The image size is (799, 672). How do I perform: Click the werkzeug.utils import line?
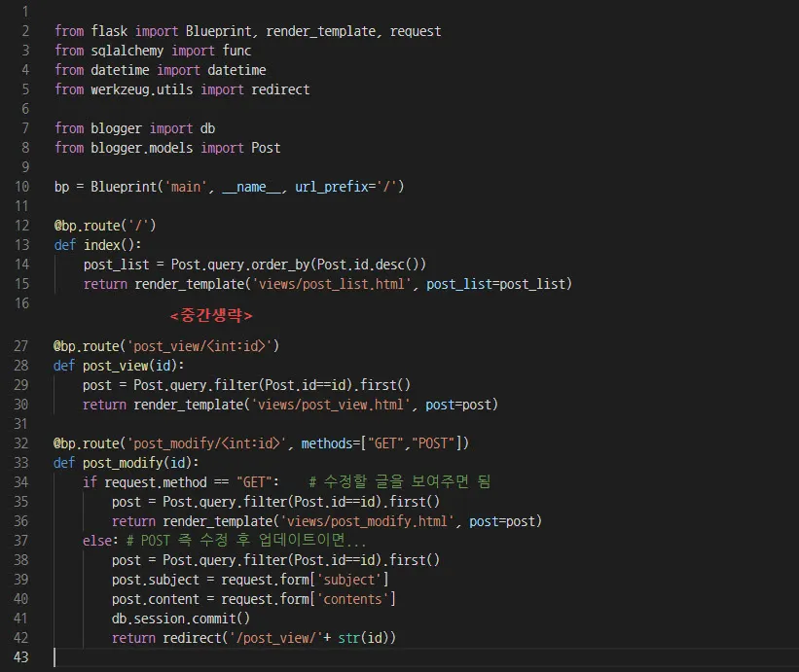(x=180, y=88)
